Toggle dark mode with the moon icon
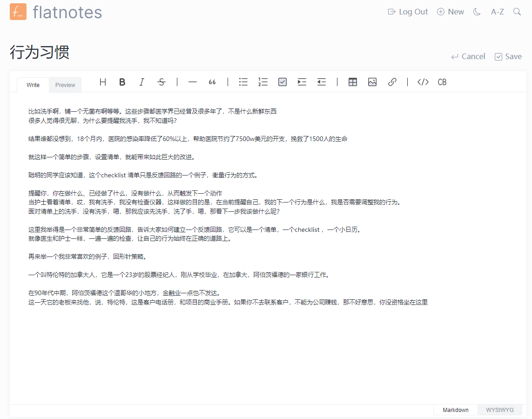 click(476, 11)
